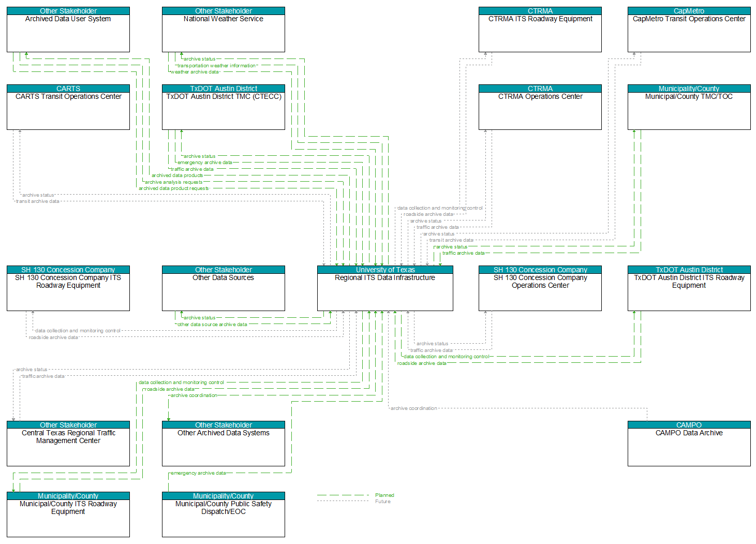
Task: Click the CAMPO stakeholder header
Action: click(689, 425)
